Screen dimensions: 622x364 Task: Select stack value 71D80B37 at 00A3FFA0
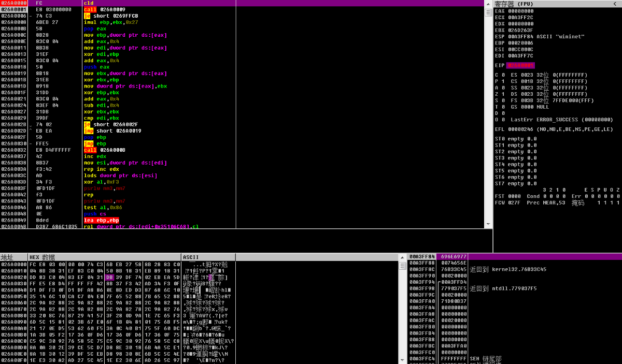tap(454, 301)
